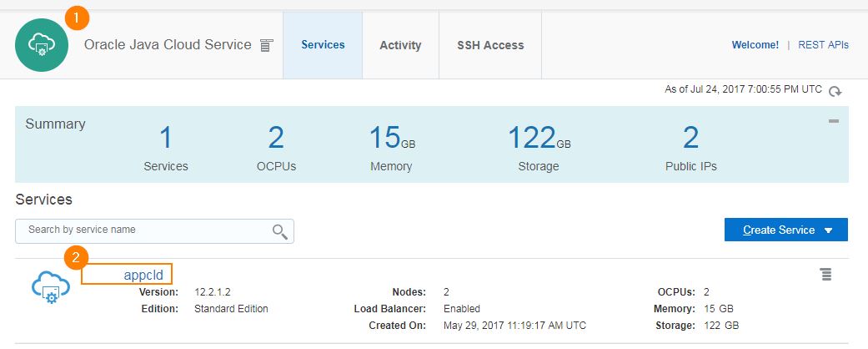Open the menu icon beside Oracle Java Cloud Service
Image resolution: width=868 pixels, height=349 pixels.
266,45
